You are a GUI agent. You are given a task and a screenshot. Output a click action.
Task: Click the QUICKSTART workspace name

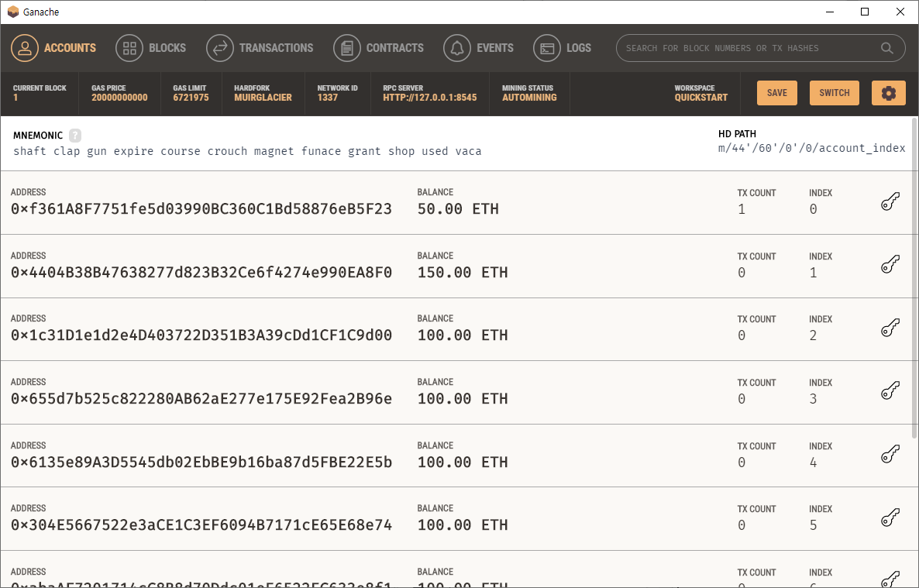click(701, 98)
